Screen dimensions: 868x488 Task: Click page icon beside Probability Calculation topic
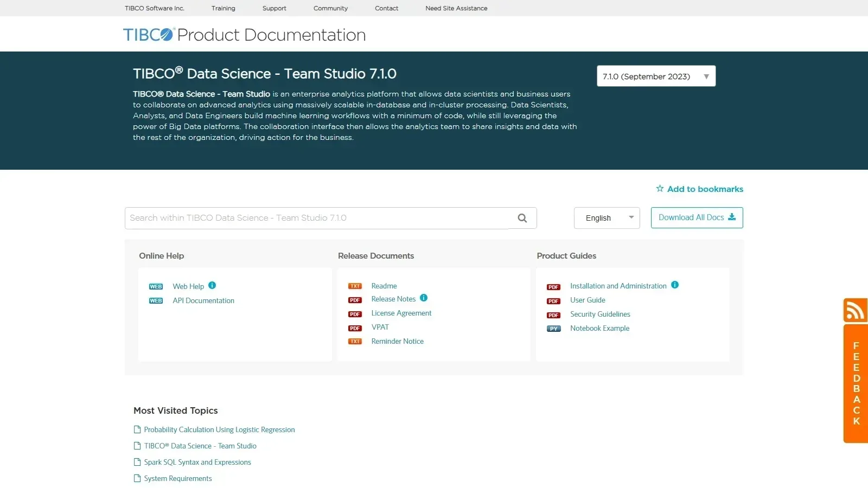137,429
